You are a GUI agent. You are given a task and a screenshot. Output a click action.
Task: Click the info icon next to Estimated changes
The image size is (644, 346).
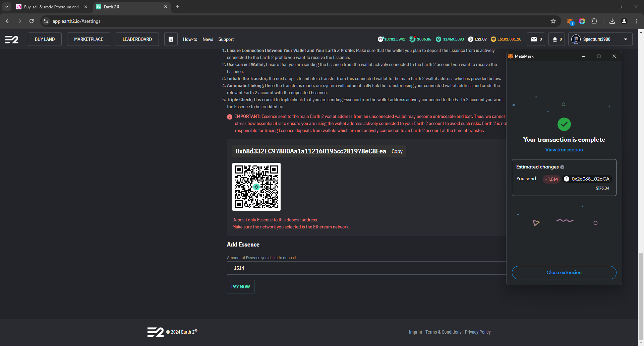(x=562, y=167)
